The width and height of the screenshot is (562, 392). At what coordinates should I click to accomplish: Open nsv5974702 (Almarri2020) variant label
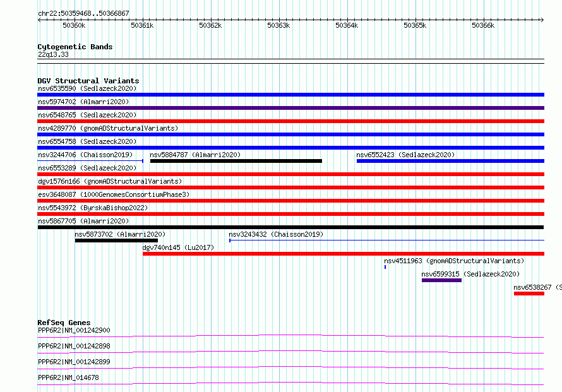[83, 102]
